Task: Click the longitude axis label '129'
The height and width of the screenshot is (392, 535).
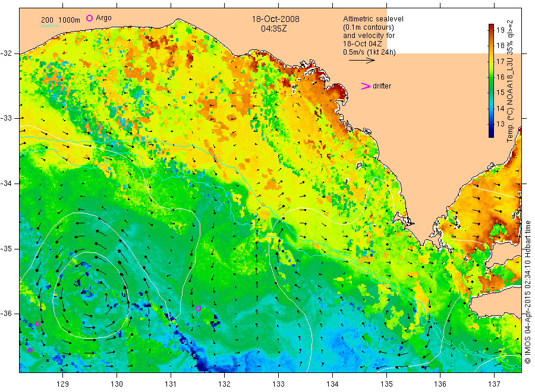Action: (63, 384)
